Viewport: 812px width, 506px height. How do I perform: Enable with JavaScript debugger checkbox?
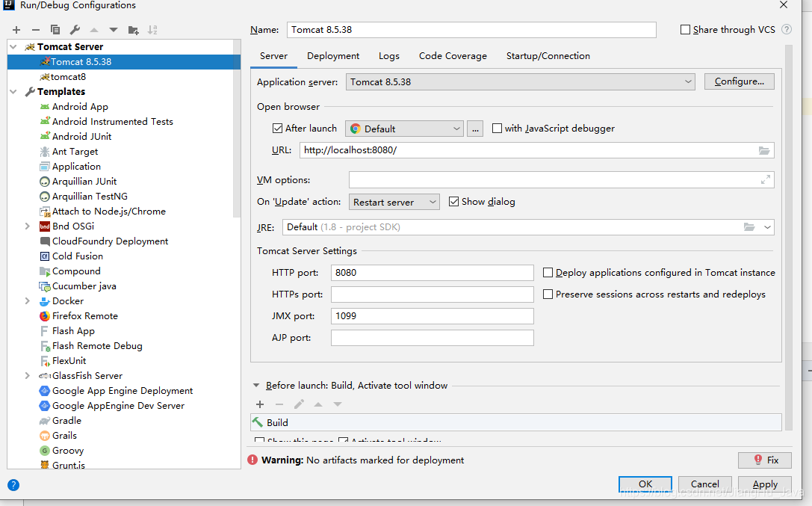pos(498,128)
